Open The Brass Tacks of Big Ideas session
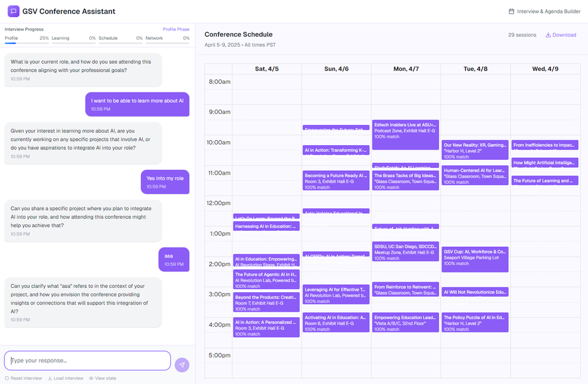This screenshot has height=384, width=588. point(405,181)
